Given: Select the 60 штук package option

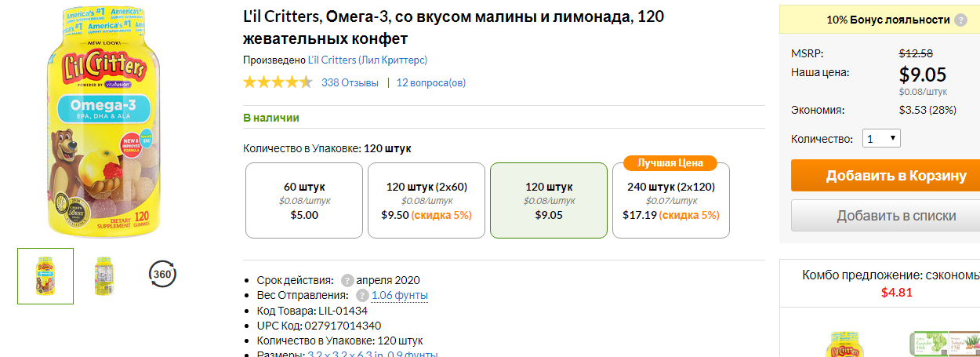Looking at the screenshot, I should [x=304, y=201].
